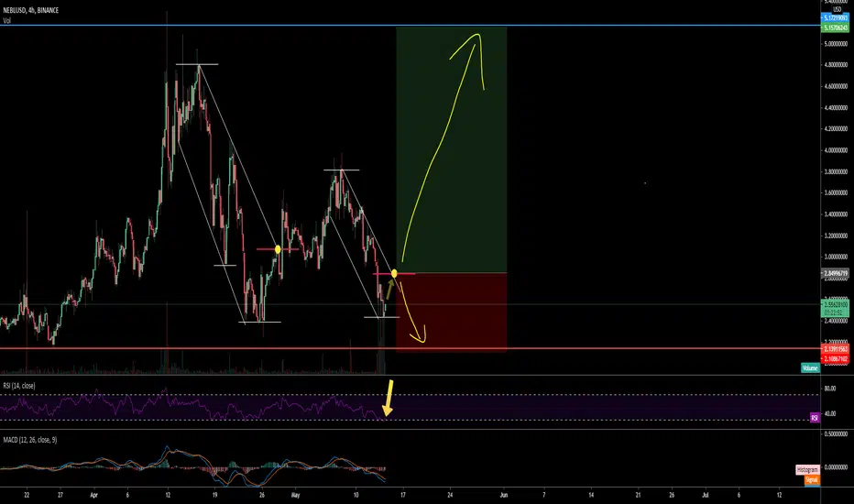The height and width of the screenshot is (504, 854).
Task: Click the pink Histogram tag
Action: (807, 469)
